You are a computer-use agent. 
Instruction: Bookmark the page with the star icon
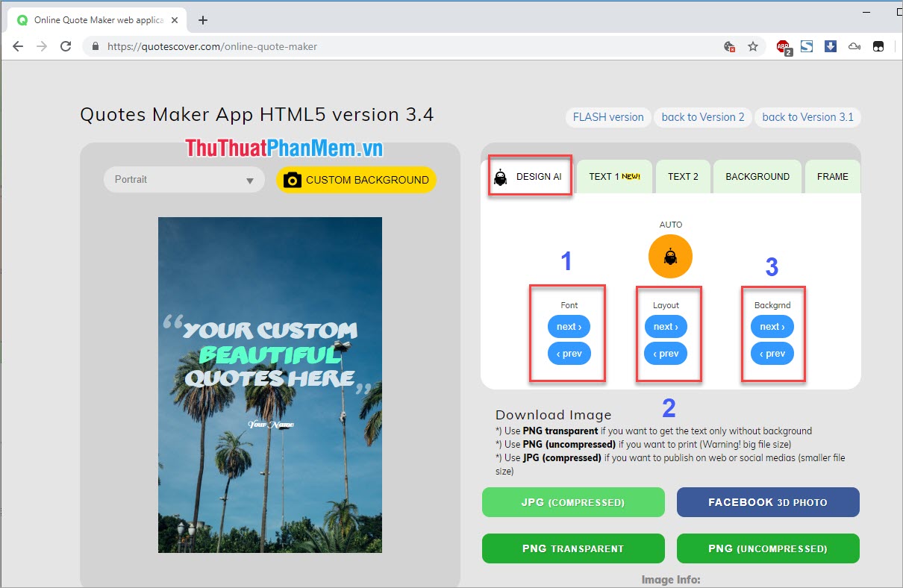click(754, 46)
